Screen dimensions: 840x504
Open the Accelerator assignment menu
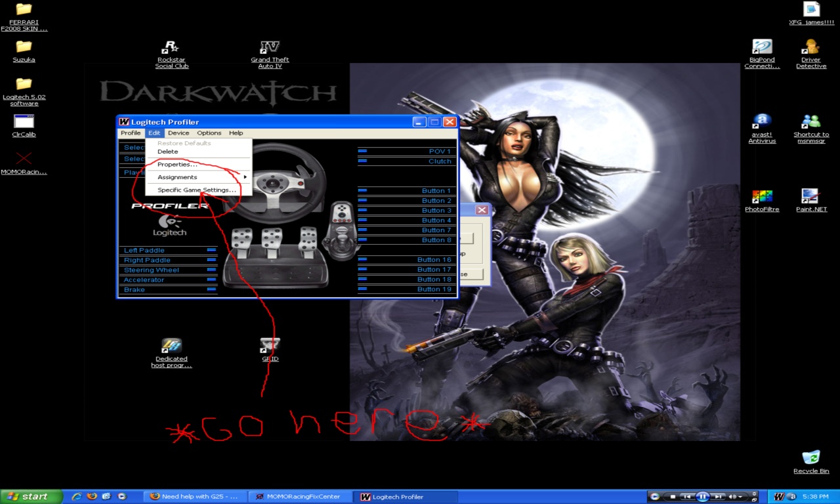point(169,280)
